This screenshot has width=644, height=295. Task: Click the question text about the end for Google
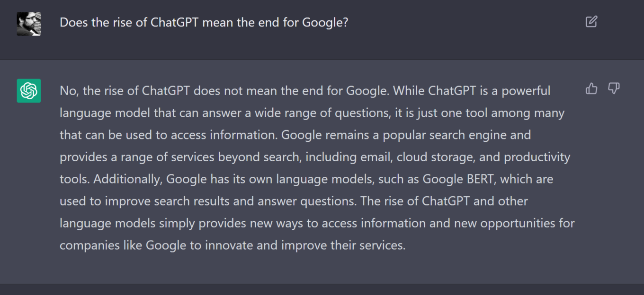(x=204, y=22)
